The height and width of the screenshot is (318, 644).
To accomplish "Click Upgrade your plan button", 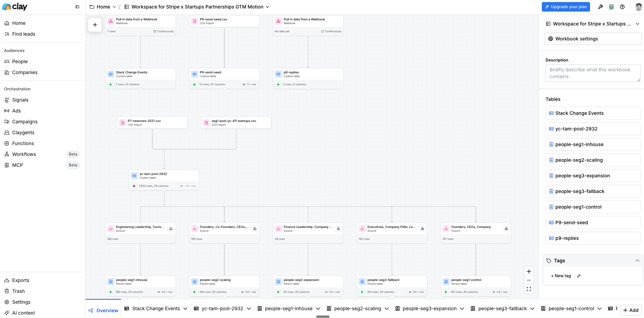I will 566,7.
